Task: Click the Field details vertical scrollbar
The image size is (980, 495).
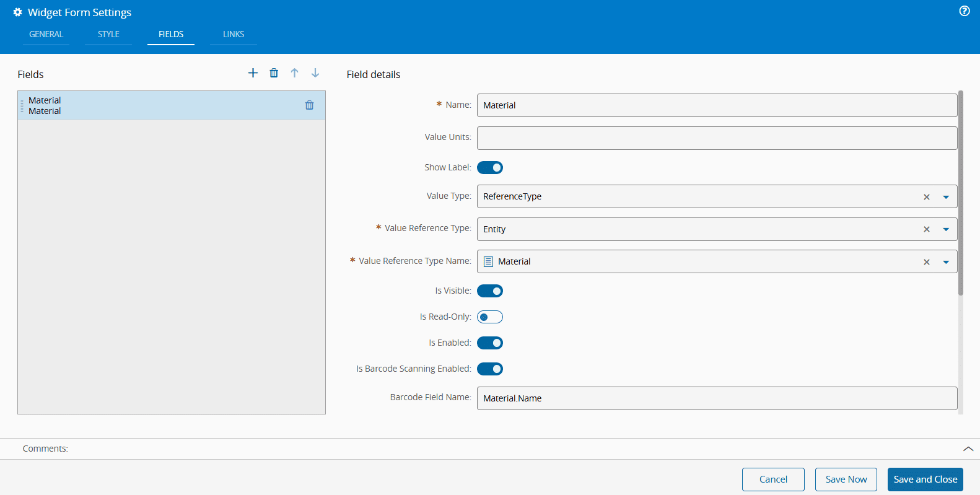Action: click(961, 193)
